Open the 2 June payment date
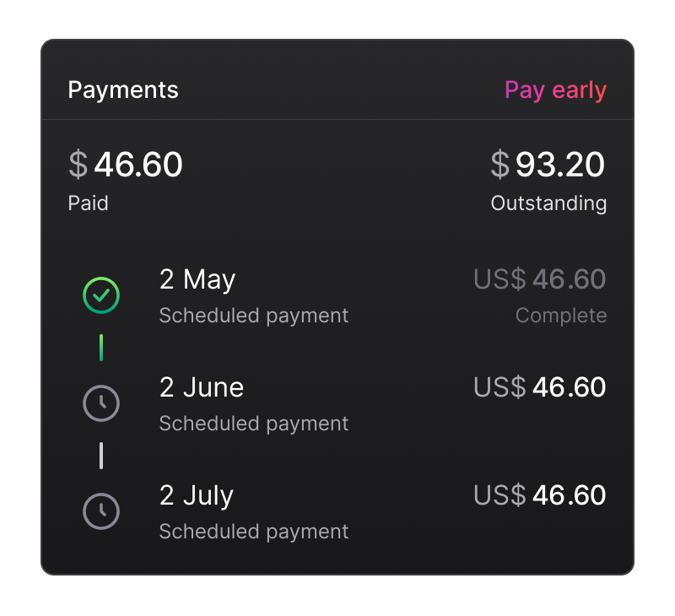Screen dimensions: 675x616 pyautogui.click(x=202, y=387)
